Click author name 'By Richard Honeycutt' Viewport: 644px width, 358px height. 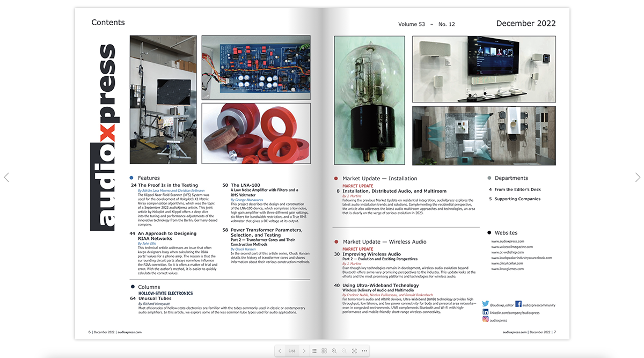(154, 304)
